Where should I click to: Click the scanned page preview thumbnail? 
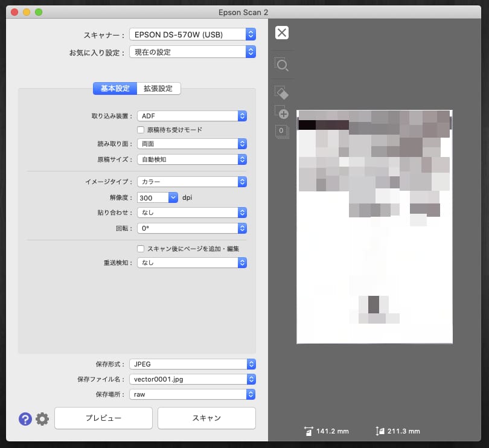click(374, 227)
